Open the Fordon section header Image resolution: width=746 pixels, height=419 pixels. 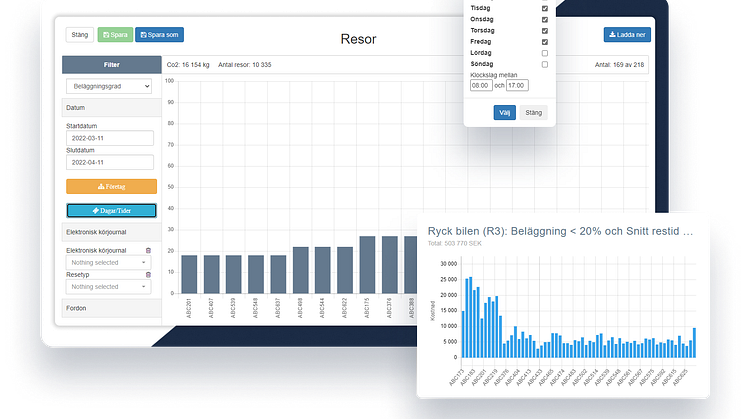(x=112, y=308)
